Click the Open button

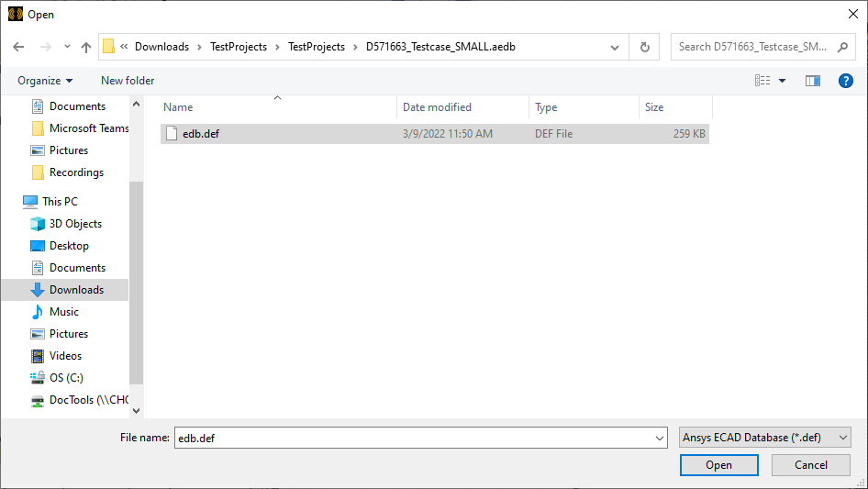(x=718, y=465)
